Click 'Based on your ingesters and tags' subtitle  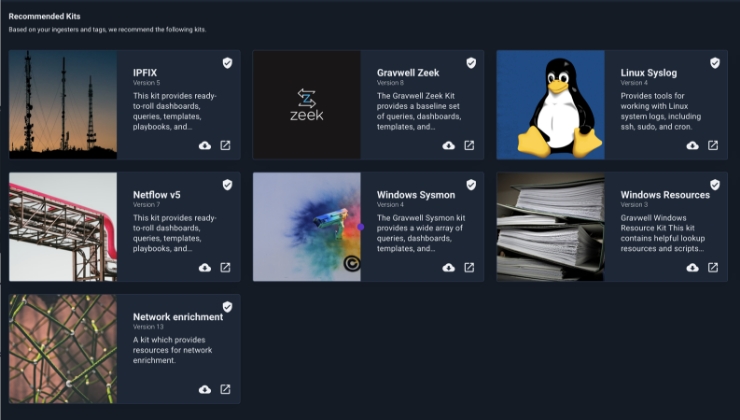[107, 29]
